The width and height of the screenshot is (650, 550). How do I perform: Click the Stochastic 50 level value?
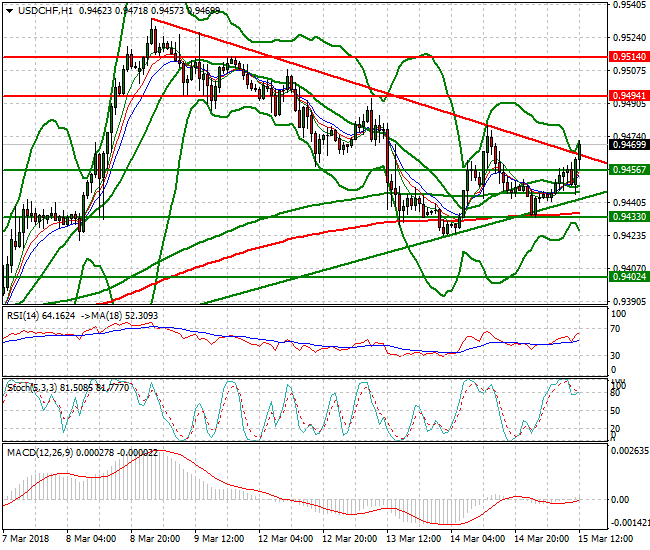[616, 411]
